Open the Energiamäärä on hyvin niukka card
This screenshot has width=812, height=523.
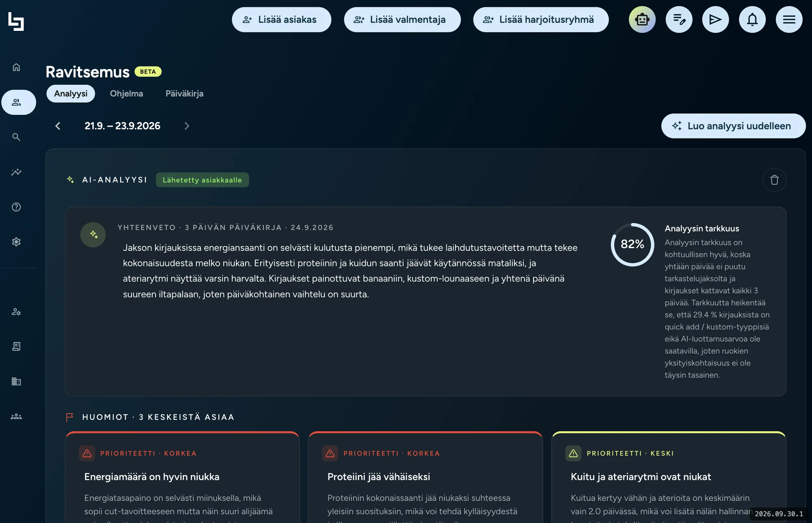point(182,478)
